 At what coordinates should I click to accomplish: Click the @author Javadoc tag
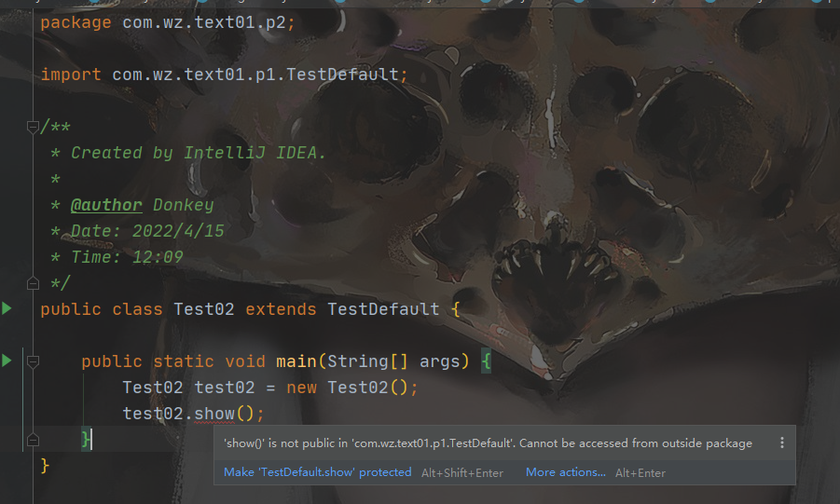[x=106, y=205]
